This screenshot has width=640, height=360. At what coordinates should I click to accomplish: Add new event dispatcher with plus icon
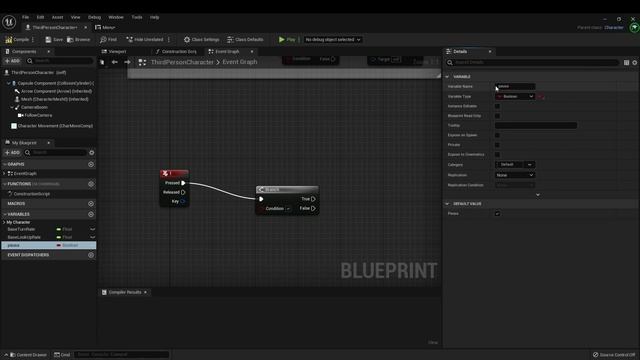point(91,255)
